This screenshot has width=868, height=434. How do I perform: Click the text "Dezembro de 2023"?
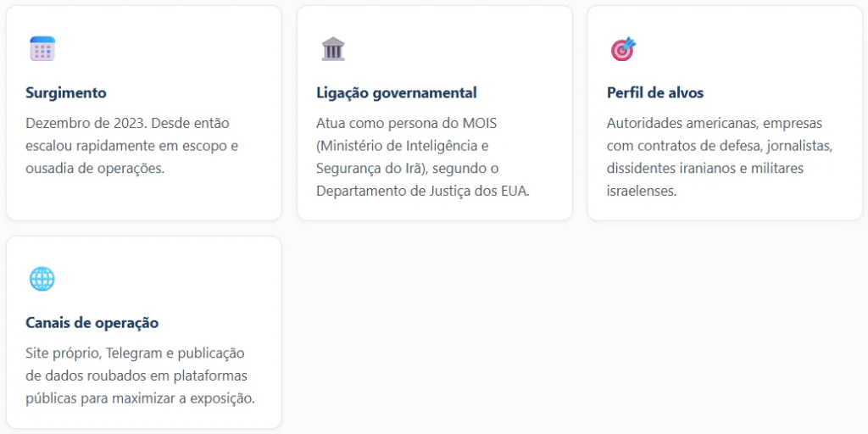click(79, 123)
